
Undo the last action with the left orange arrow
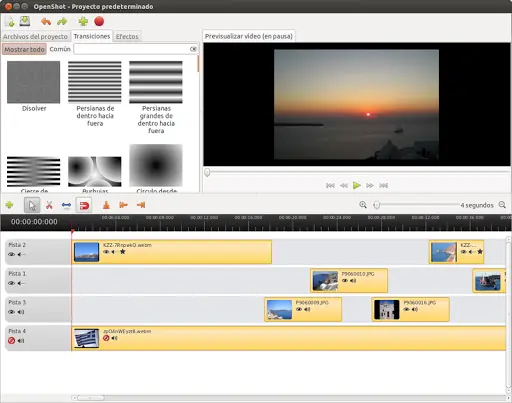(46, 22)
